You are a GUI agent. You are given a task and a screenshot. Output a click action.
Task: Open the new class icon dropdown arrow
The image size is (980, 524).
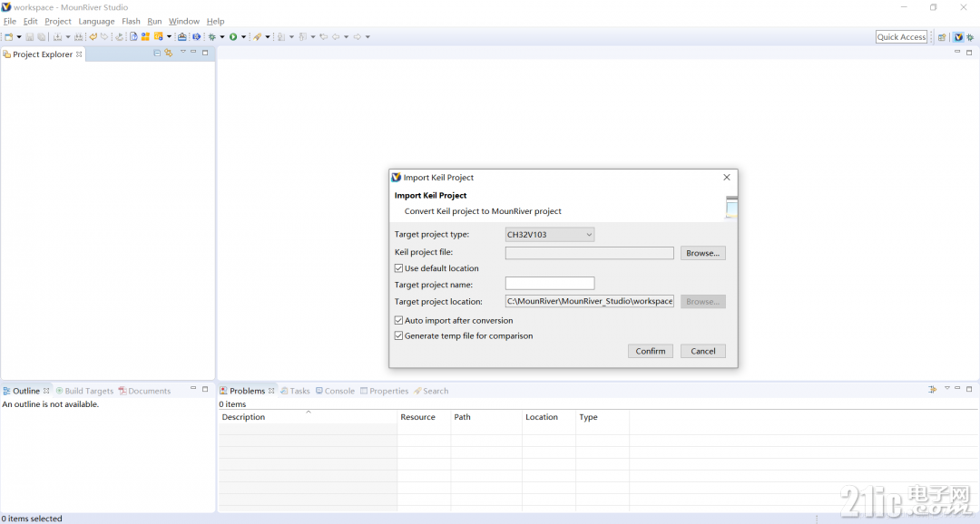[169, 37]
